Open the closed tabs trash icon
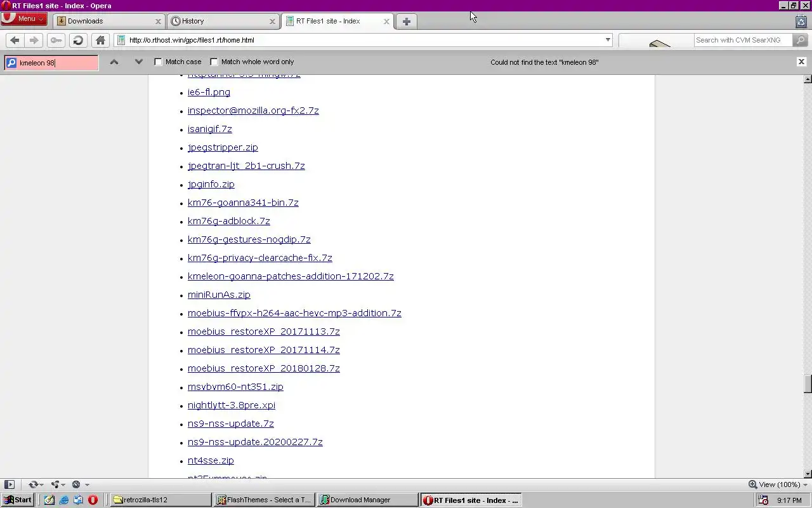Viewport: 812px width, 508px height. point(801,21)
